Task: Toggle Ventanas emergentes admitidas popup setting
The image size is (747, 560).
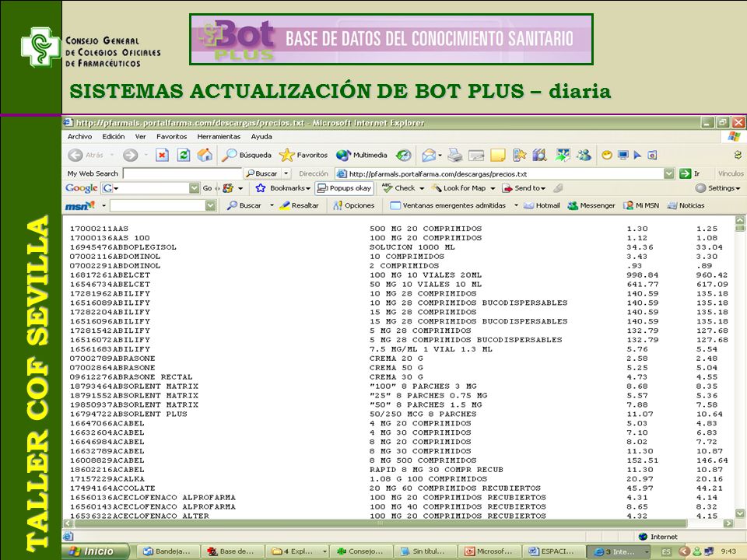Action: pyautogui.click(x=448, y=205)
